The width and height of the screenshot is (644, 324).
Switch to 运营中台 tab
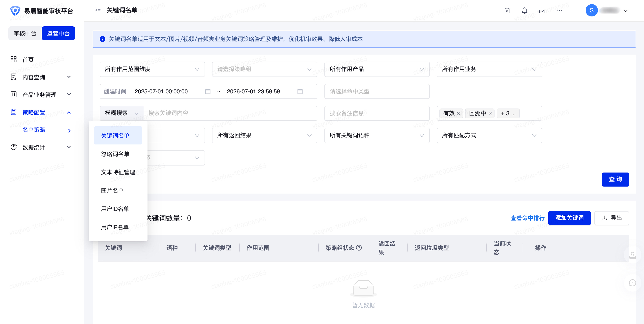pos(58,34)
